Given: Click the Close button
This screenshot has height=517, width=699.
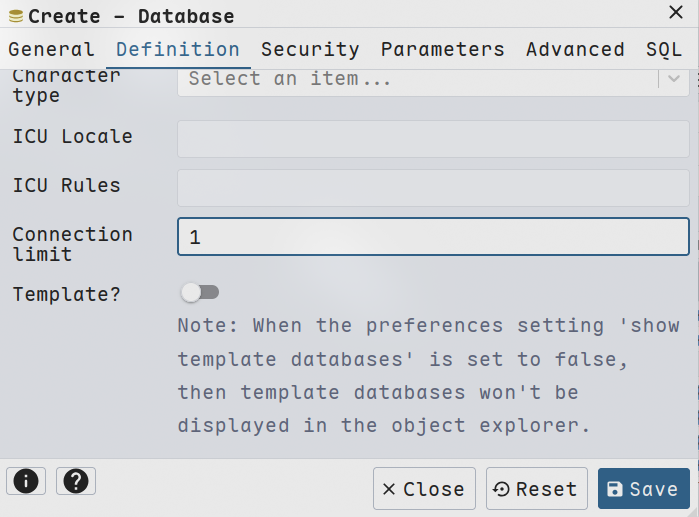Looking at the screenshot, I should coord(424,489).
